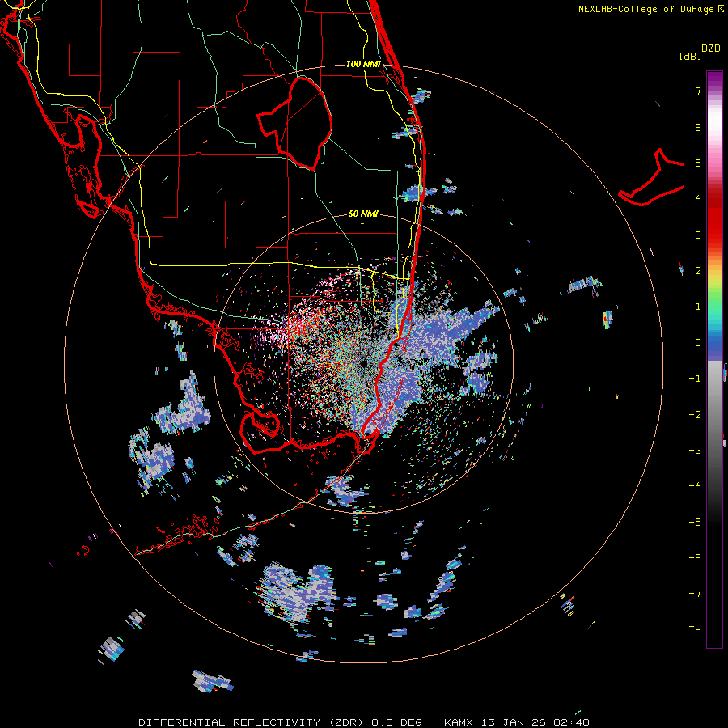Click the 3 dB value on color scale
Screen dimensions: 728x728
coord(698,235)
